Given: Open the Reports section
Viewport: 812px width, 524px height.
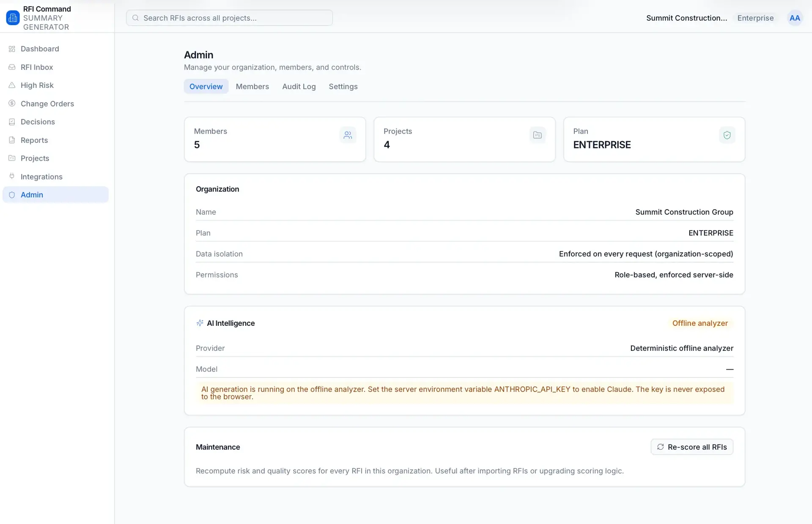Looking at the screenshot, I should [x=55, y=140].
